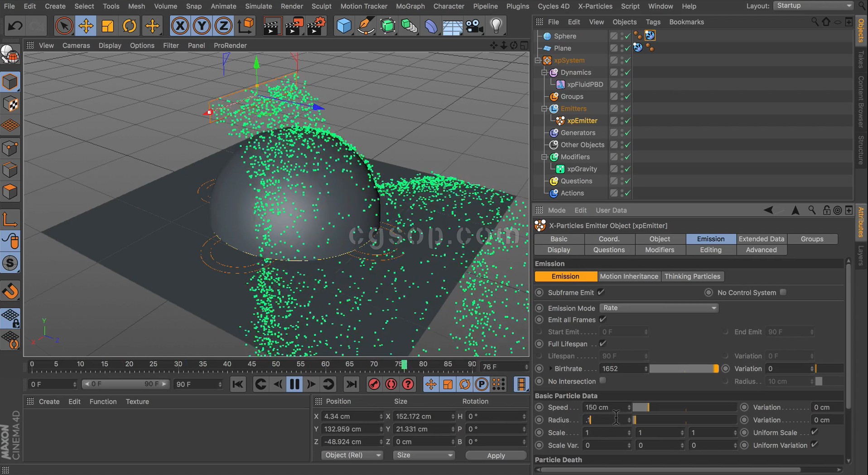
Task: Open the Emission Mode dropdown
Action: (659, 308)
